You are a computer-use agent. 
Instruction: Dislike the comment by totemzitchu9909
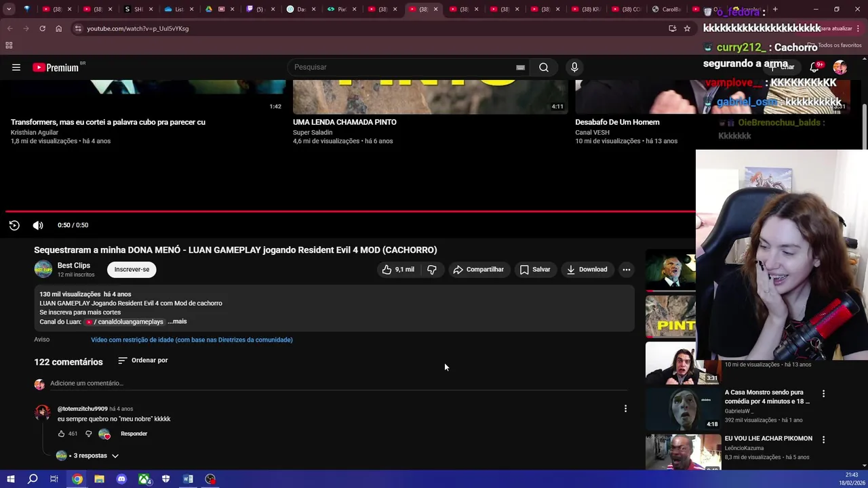pos(88,434)
